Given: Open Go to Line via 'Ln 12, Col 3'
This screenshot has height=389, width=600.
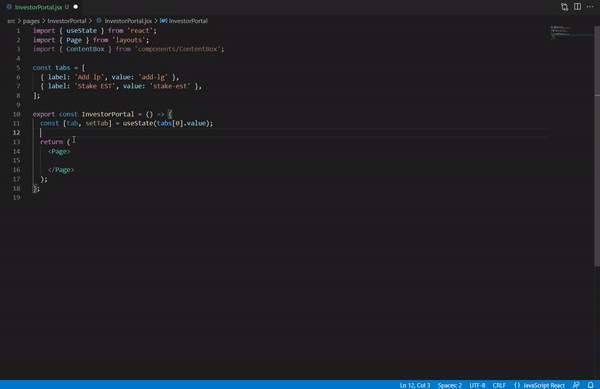Looking at the screenshot, I should pos(415,385).
